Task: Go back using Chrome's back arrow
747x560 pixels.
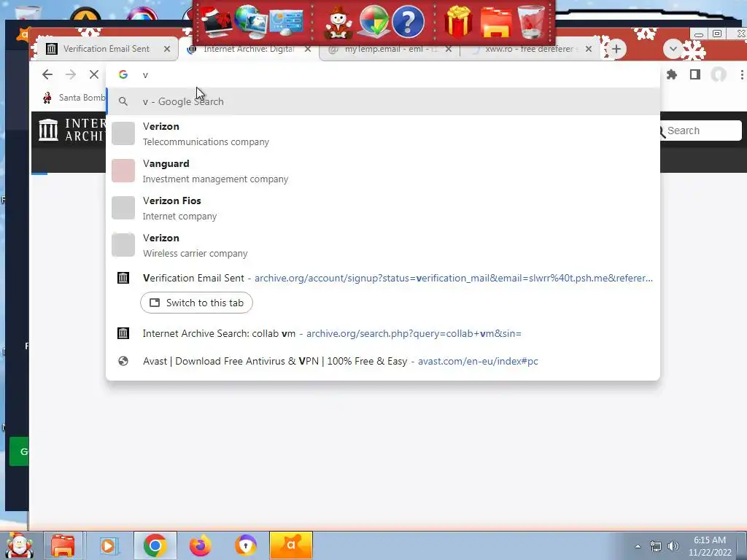Action: click(47, 74)
